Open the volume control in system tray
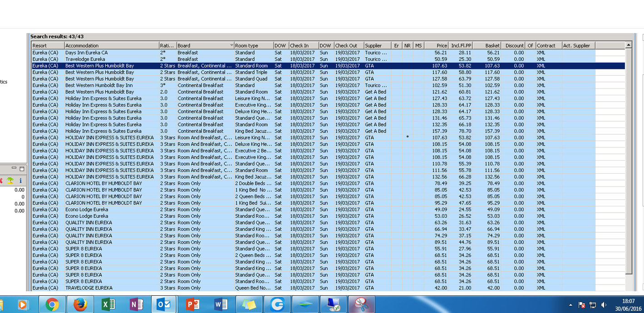Viewport: 644px width, 313px height. click(x=604, y=305)
